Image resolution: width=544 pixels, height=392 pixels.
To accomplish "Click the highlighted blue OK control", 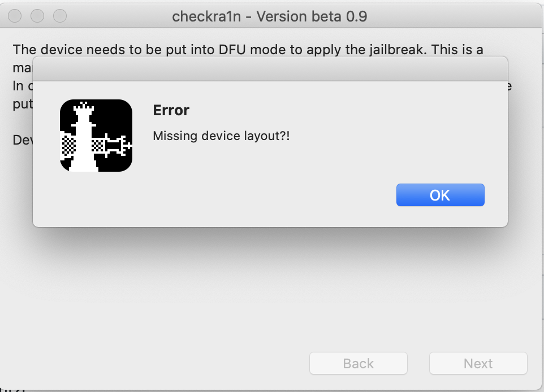I will click(440, 194).
